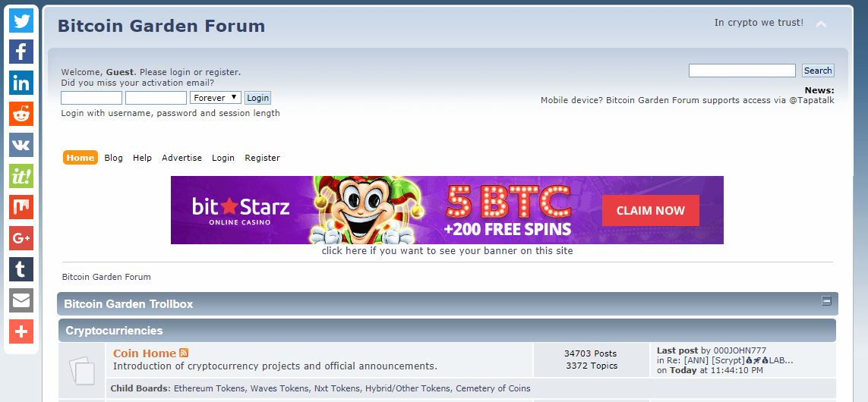The height and width of the screenshot is (402, 868).
Task: Open the Bitcoin Garden Forum title link
Action: coord(161,26)
